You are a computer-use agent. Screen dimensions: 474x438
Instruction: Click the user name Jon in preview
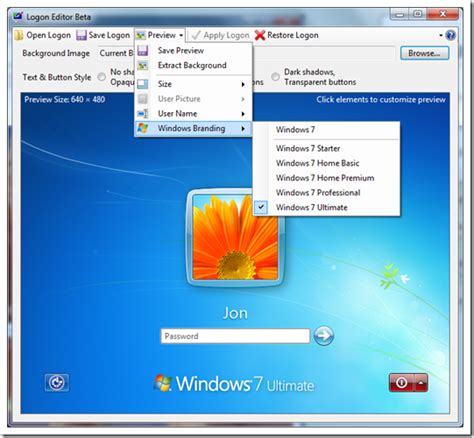pos(235,313)
